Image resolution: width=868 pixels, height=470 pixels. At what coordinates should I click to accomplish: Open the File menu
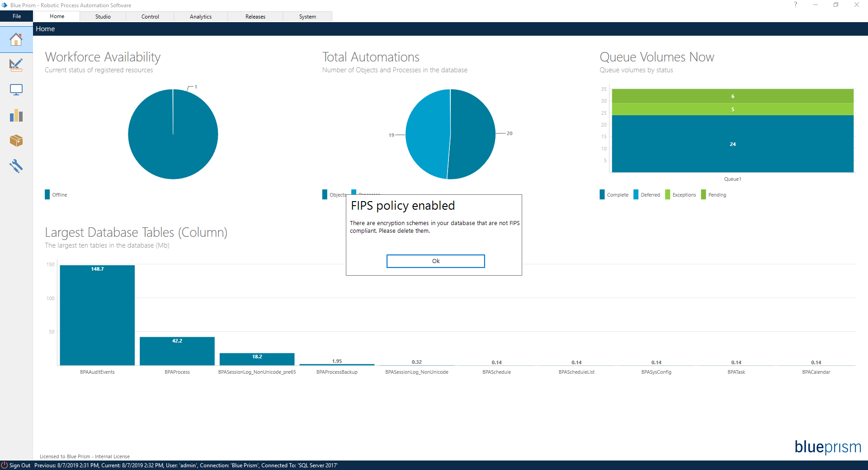[16, 16]
